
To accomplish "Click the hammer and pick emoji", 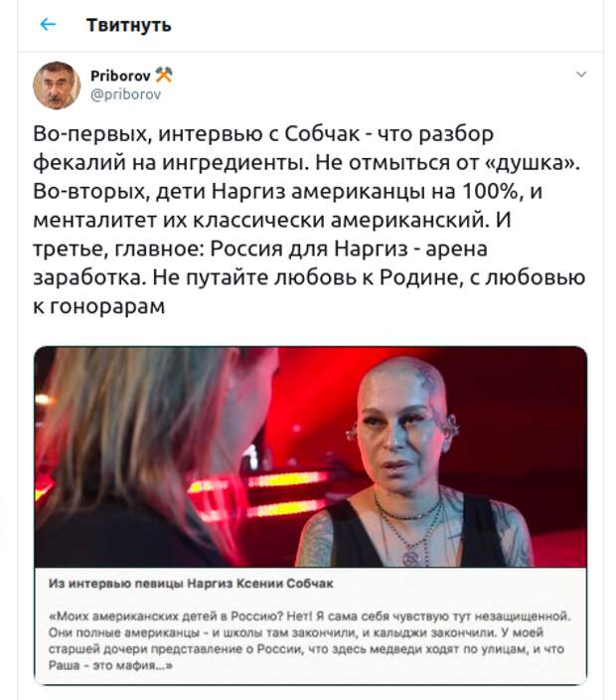I will tap(164, 75).
